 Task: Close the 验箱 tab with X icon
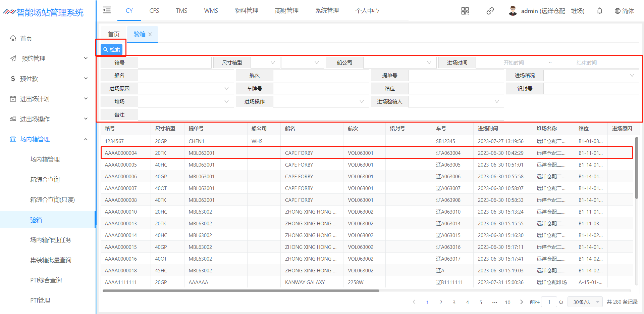coord(150,35)
